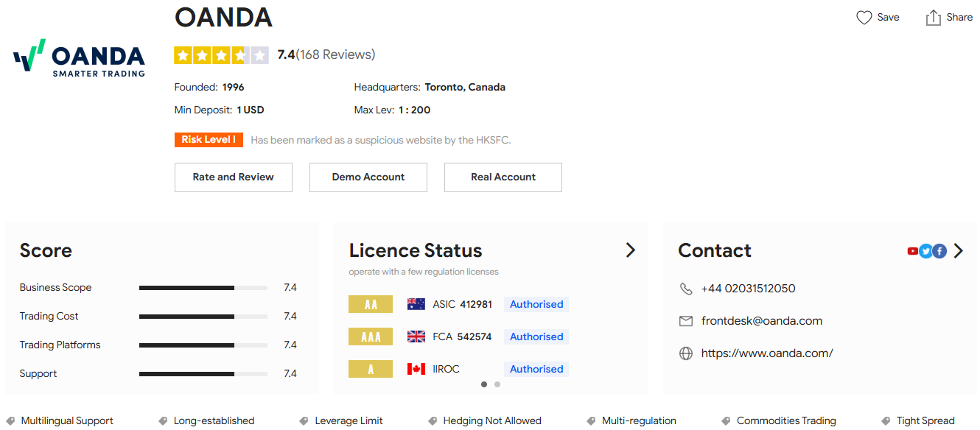Click the Save heart icon
This screenshot has width=980, height=430.
tap(864, 18)
